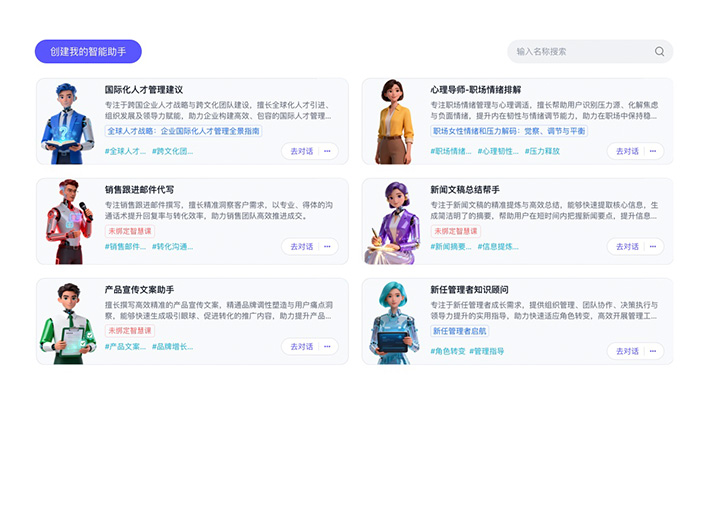
Task: Click the #跨文化团... hashtag
Action: (172, 151)
